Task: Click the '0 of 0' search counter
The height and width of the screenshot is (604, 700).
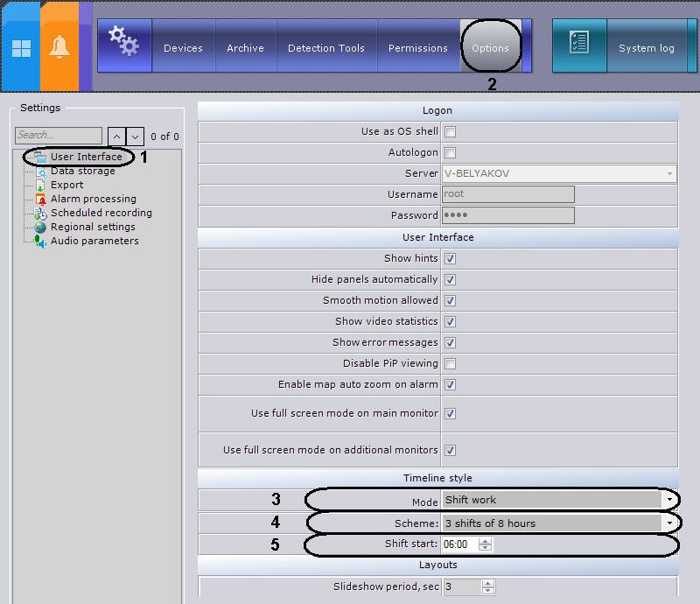Action: coord(164,137)
